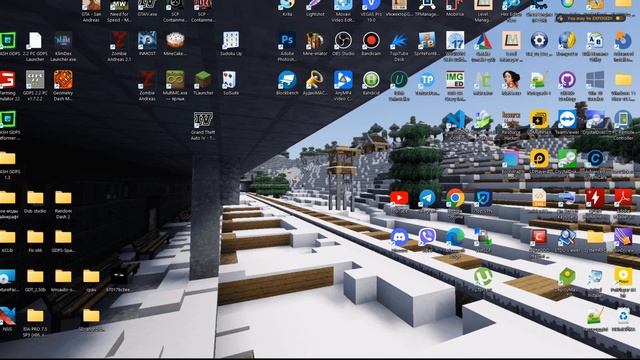Open the MineCake cake icon

(175, 41)
